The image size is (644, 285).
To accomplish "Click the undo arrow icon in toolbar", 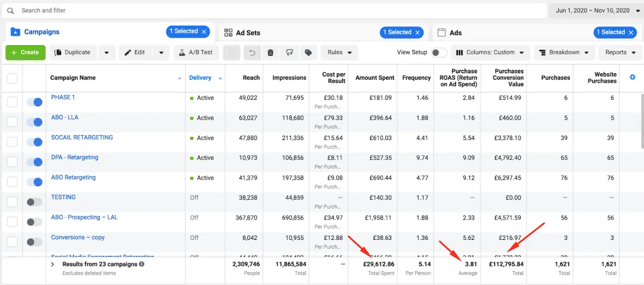I will [x=252, y=53].
